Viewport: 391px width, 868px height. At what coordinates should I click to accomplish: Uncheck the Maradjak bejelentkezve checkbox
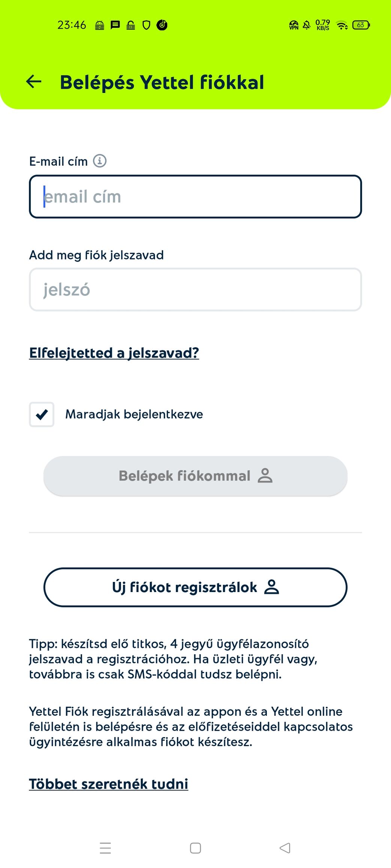pyautogui.click(x=42, y=414)
